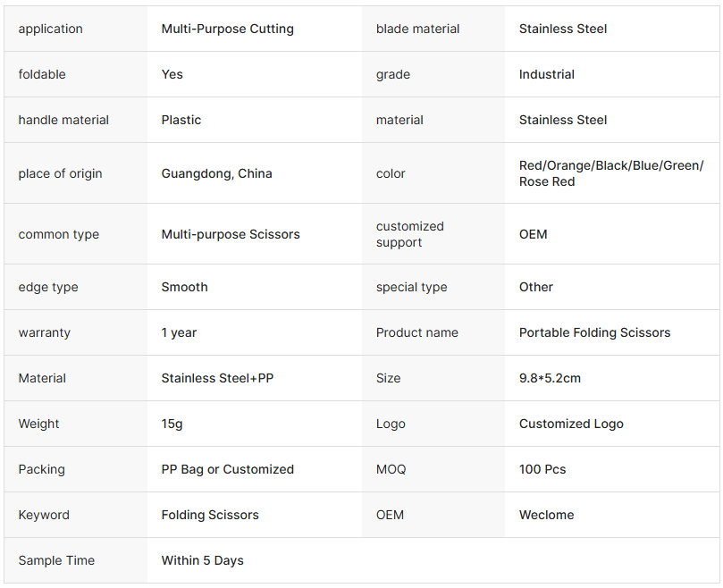The width and height of the screenshot is (723, 588).
Task: Select the '9.8*5.2cm' size value
Action: point(550,378)
